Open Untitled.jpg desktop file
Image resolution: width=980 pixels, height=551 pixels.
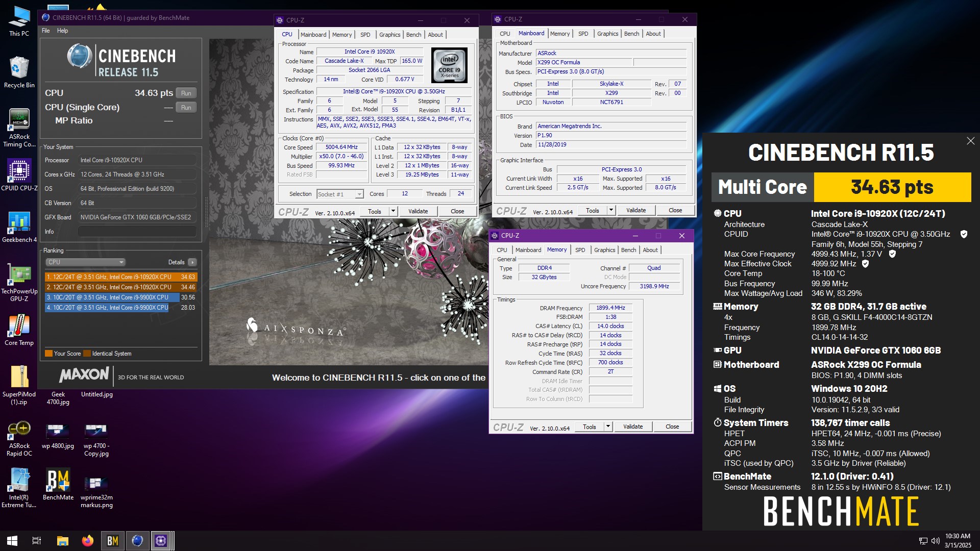(97, 394)
